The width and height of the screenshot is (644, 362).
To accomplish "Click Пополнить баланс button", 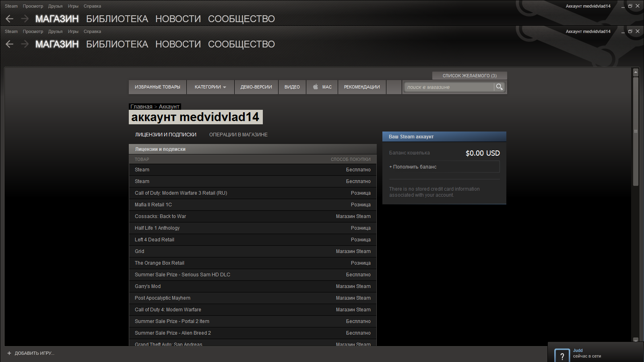I will 444,167.
